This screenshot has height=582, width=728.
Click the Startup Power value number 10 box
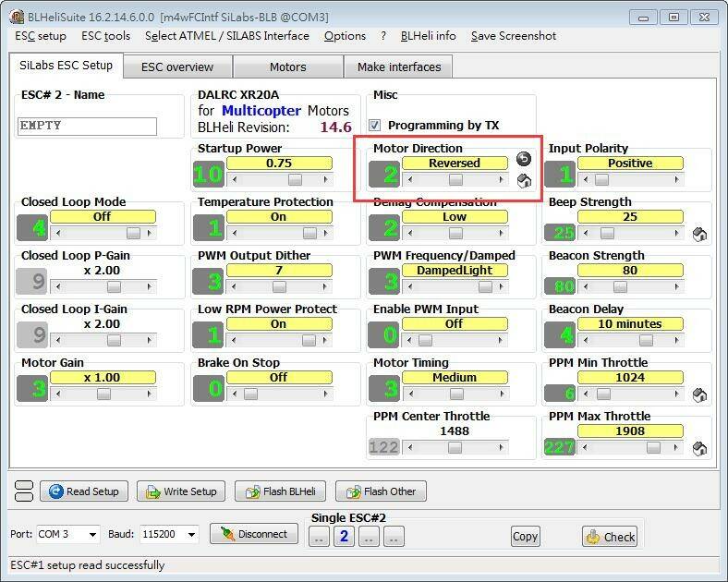pyautogui.click(x=209, y=175)
